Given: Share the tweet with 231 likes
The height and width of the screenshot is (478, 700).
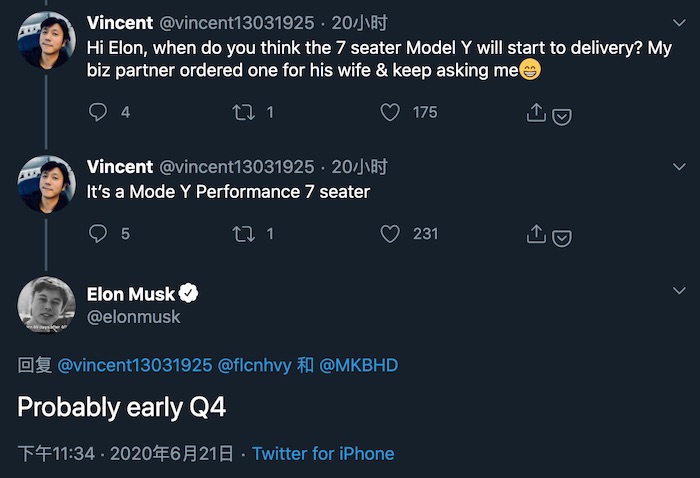Looking at the screenshot, I should (x=536, y=233).
